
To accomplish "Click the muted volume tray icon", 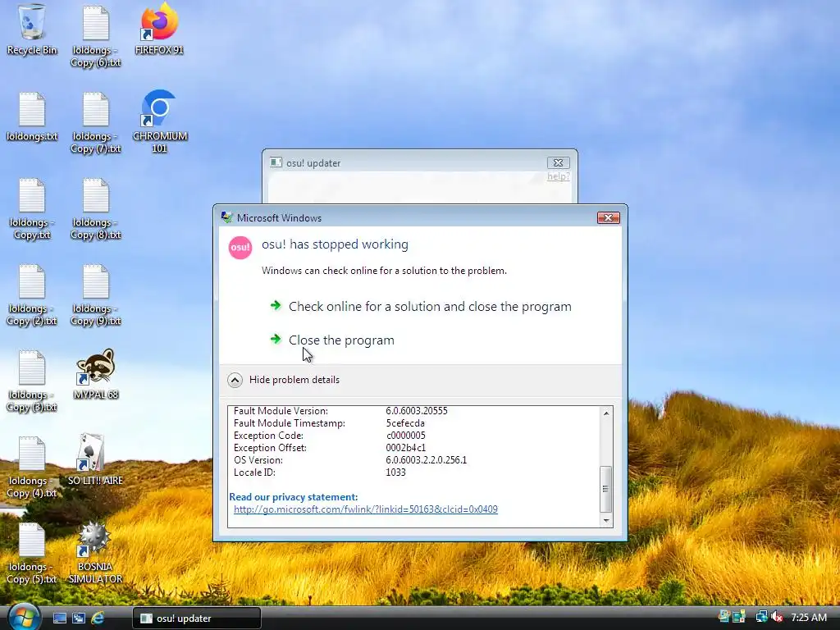I will (777, 617).
